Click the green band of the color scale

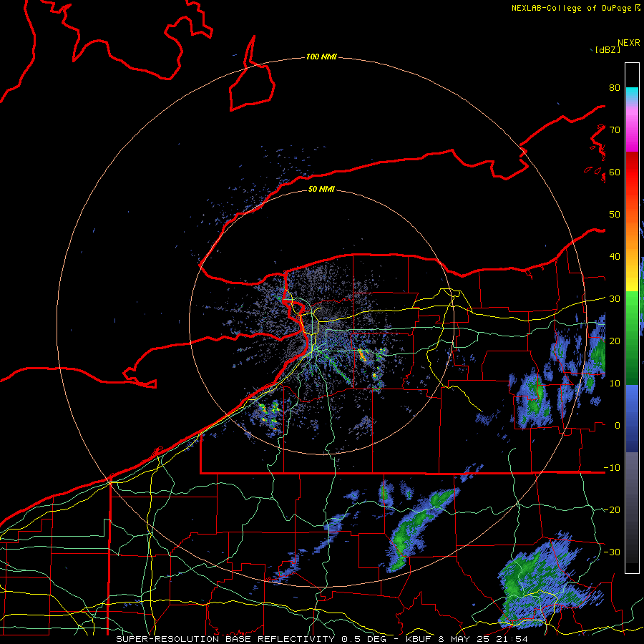coord(632,337)
